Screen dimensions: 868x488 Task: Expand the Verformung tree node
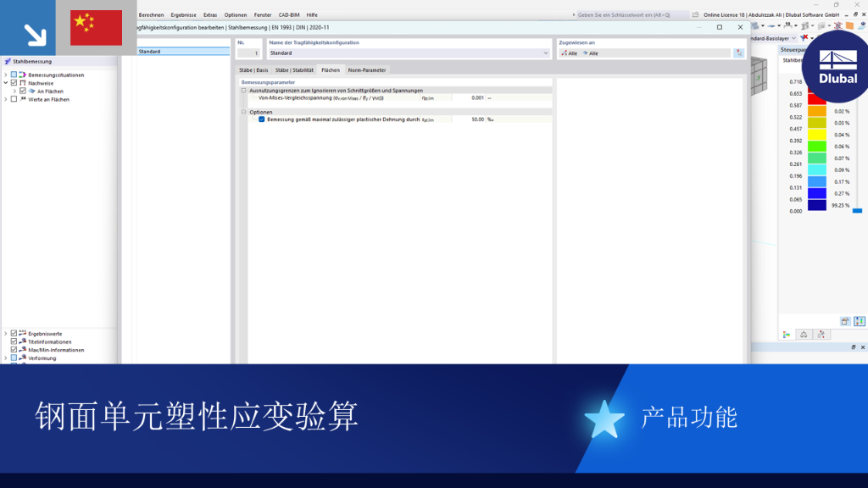[6, 358]
